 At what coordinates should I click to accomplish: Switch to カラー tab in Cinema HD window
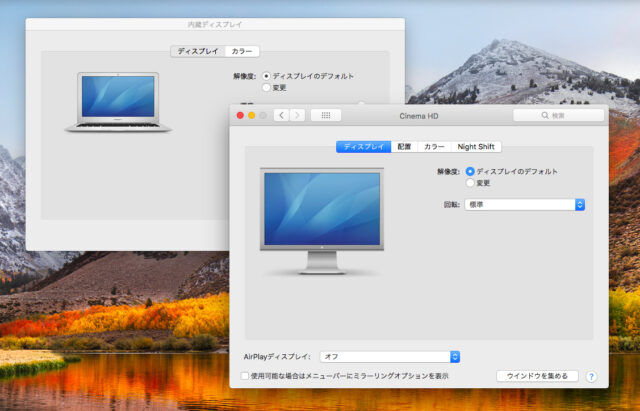pyautogui.click(x=434, y=147)
